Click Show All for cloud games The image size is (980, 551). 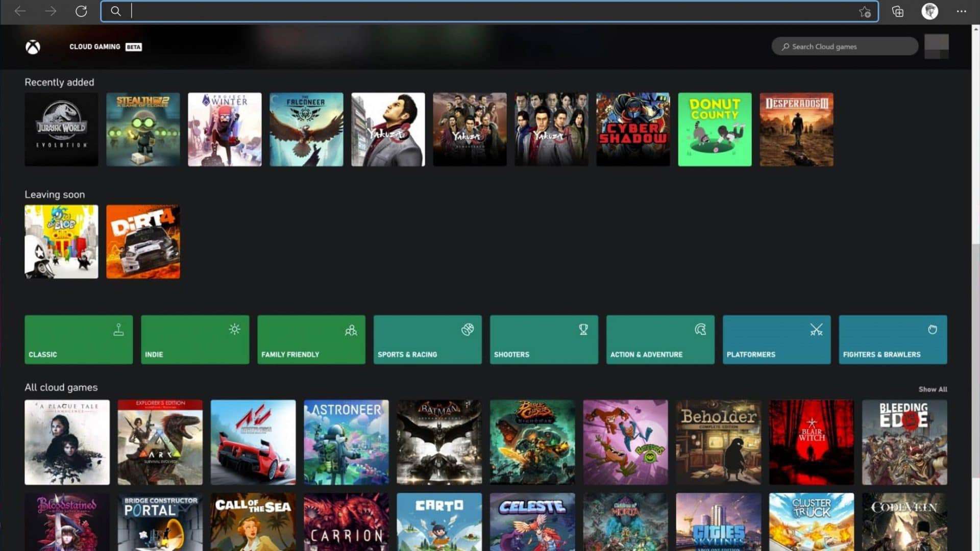pos(933,389)
